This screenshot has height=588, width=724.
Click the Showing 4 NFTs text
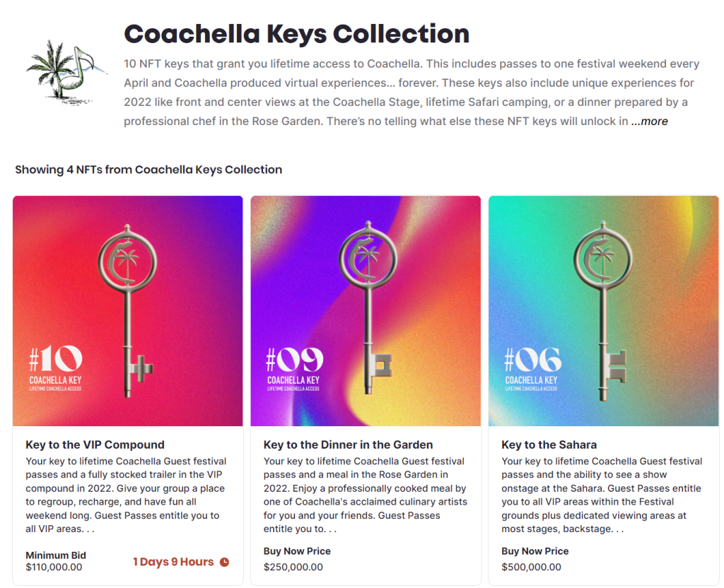point(148,170)
